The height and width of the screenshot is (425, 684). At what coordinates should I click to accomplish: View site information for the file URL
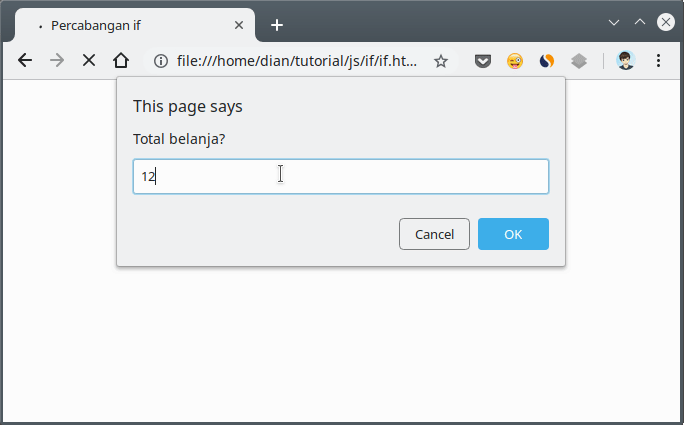(161, 61)
